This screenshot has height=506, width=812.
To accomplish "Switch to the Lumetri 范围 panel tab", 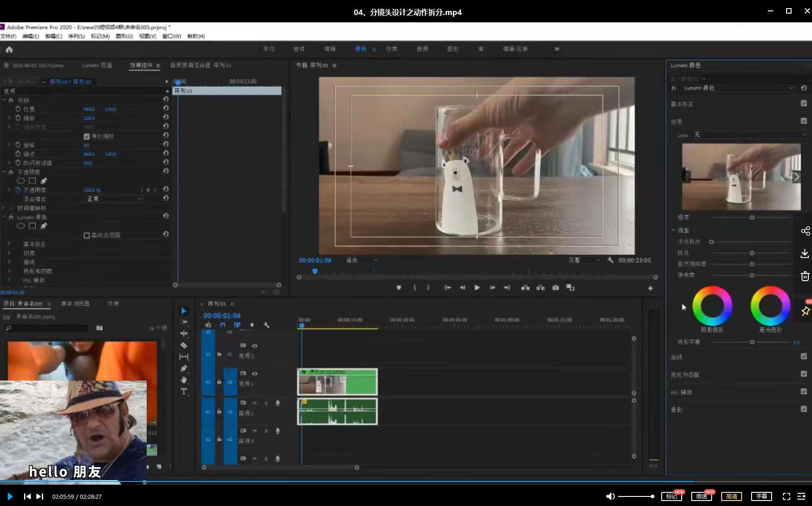I will coord(97,65).
